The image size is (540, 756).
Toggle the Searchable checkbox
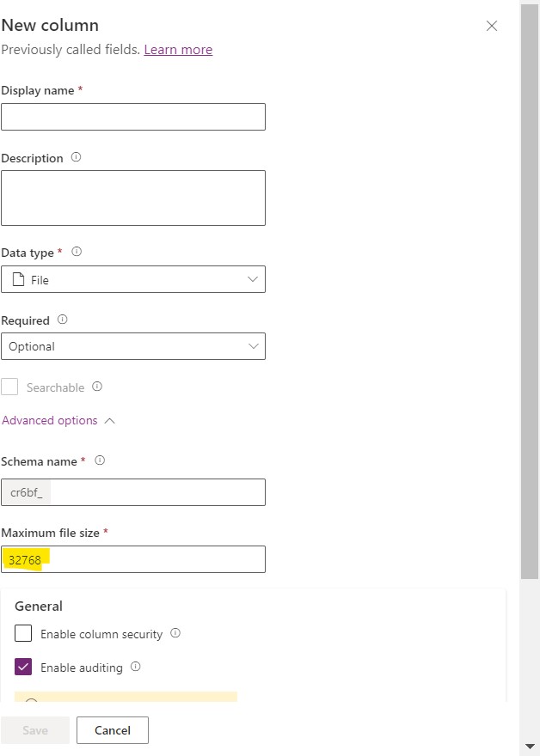[x=9, y=387]
